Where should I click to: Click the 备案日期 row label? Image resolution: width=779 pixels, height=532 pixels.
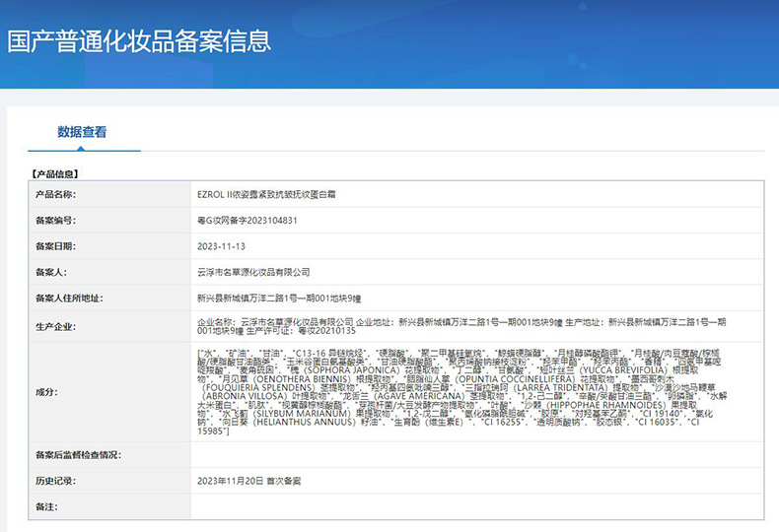point(55,245)
